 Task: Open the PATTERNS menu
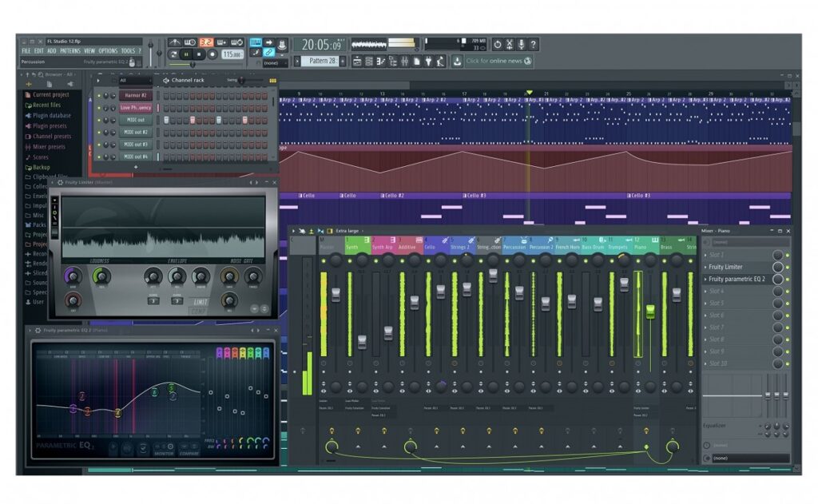[70, 50]
